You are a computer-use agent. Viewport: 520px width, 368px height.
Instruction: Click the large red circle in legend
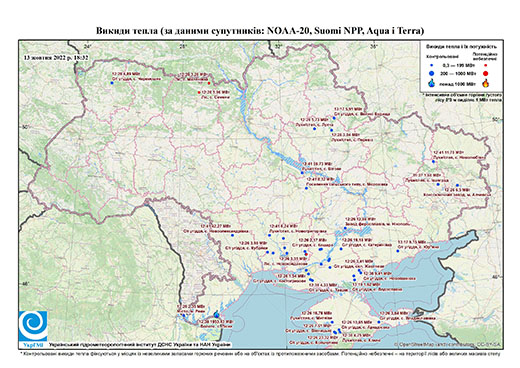click(x=486, y=74)
